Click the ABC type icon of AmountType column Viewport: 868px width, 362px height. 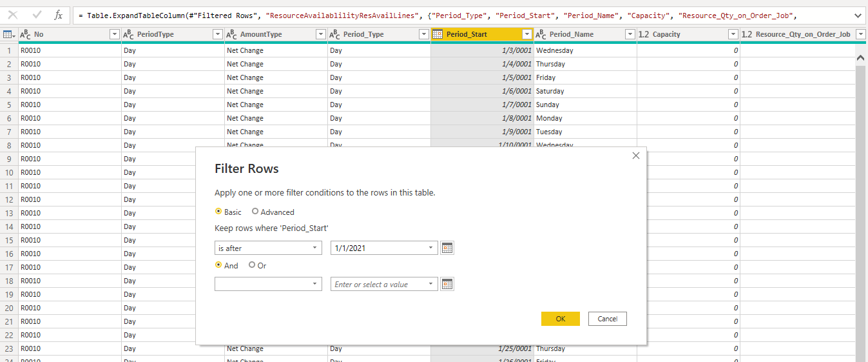[x=232, y=34]
